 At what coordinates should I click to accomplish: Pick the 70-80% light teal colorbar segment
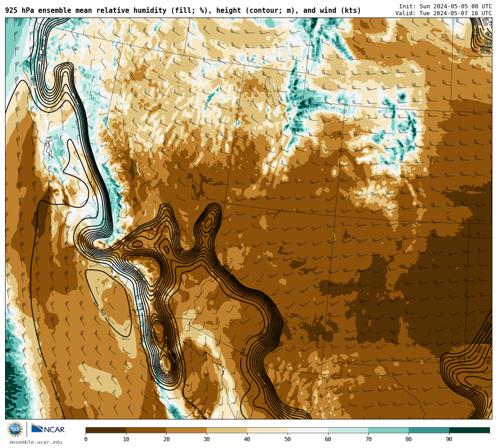tap(388, 430)
